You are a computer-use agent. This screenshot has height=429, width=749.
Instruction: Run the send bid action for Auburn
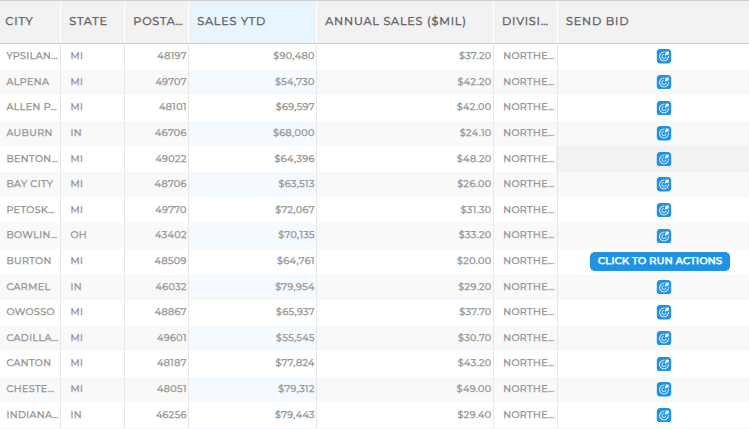click(663, 133)
